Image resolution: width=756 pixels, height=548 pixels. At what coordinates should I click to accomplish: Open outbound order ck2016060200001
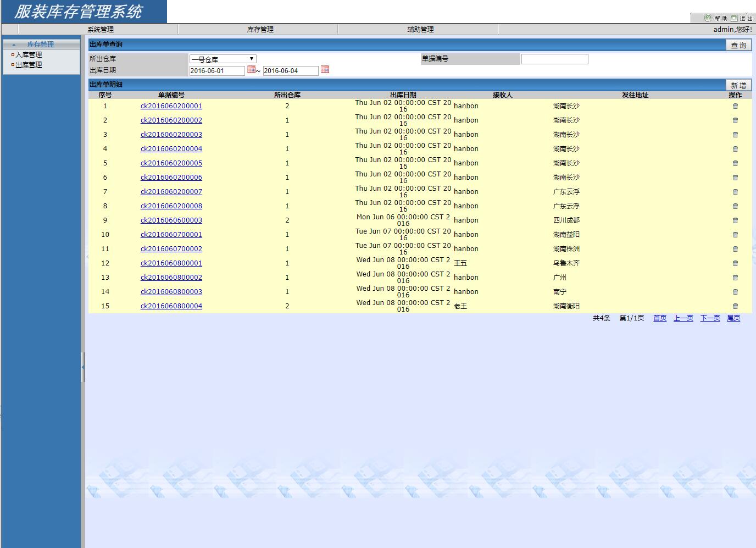tap(171, 106)
